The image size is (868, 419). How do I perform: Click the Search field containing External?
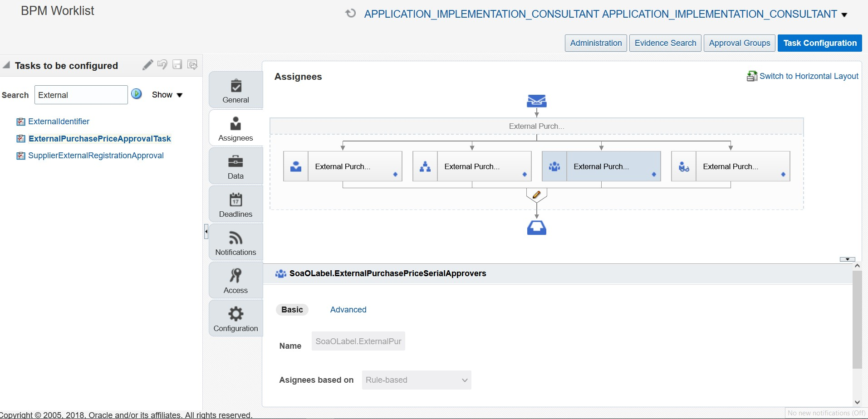(x=81, y=95)
